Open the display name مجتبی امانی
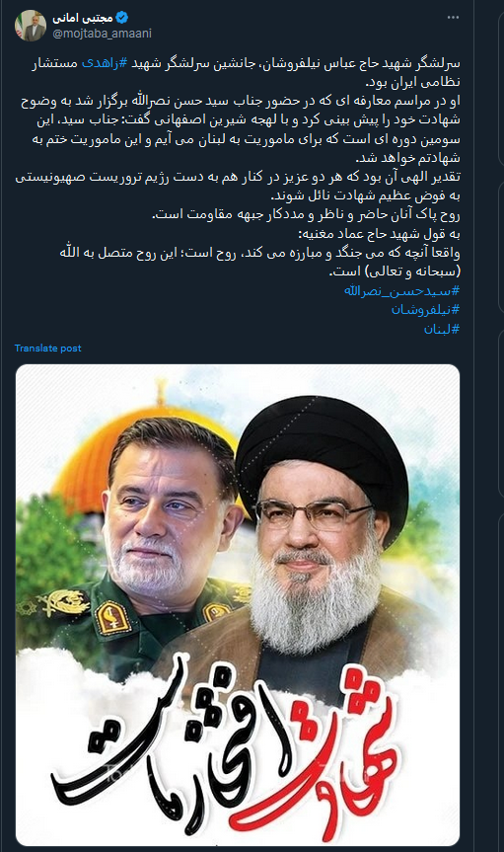Screen dimensions: 504x852 click(83, 18)
